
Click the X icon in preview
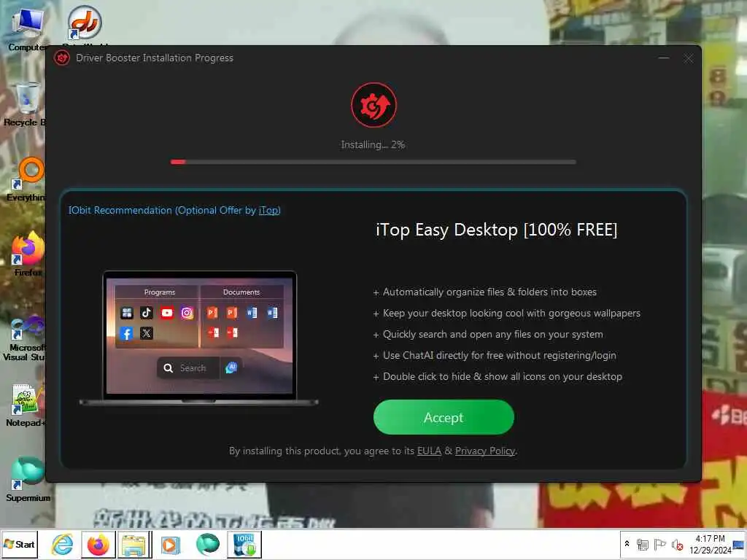[146, 332]
